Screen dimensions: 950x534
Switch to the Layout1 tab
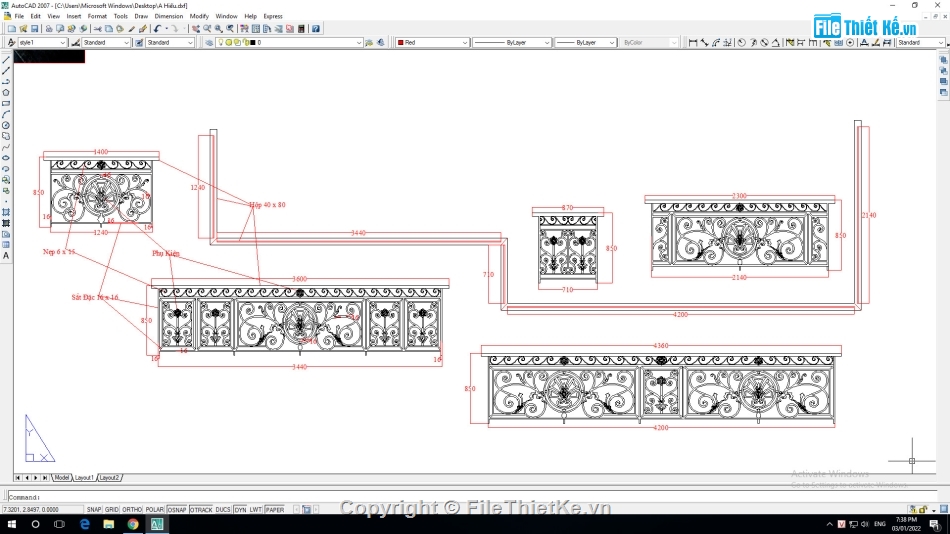[x=84, y=478]
